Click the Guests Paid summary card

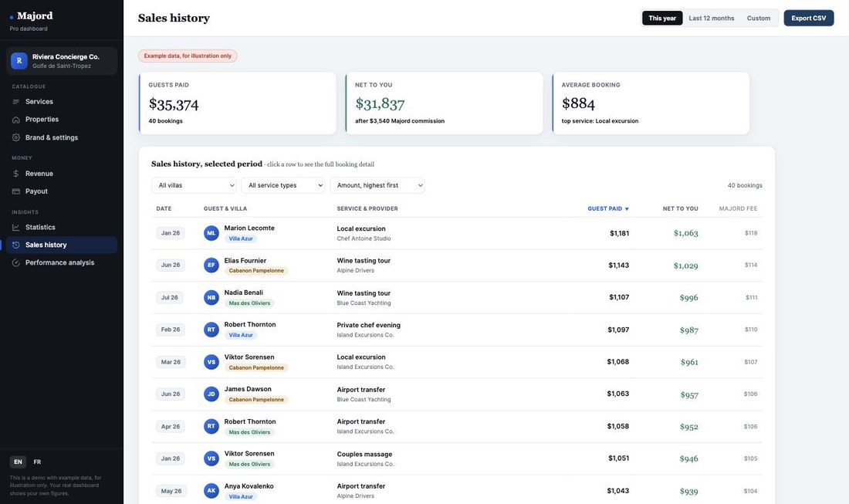pyautogui.click(x=238, y=103)
